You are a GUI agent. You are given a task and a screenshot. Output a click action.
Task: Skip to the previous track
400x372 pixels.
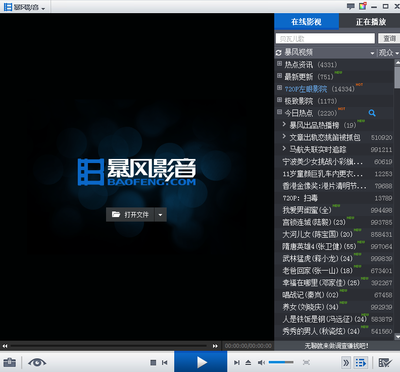pyautogui.click(x=164, y=362)
